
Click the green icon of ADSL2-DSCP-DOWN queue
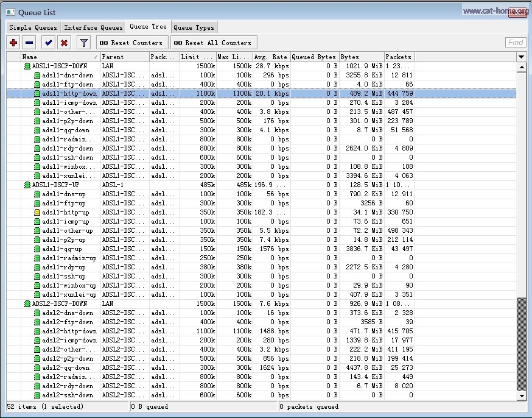[x=27, y=303]
